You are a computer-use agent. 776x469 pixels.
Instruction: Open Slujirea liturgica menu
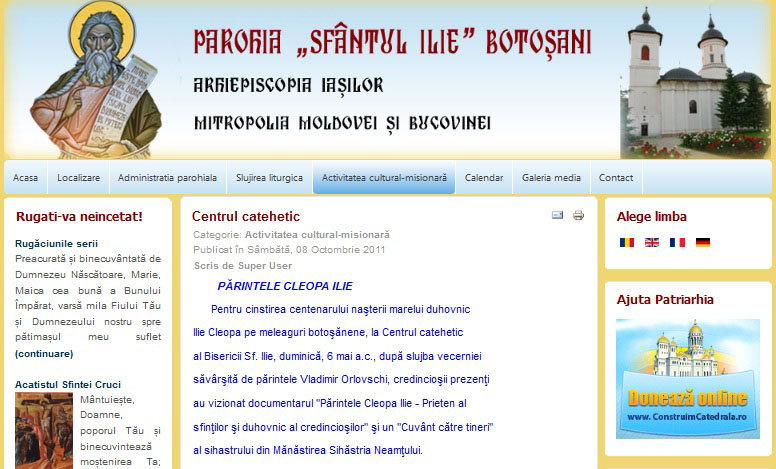click(270, 177)
